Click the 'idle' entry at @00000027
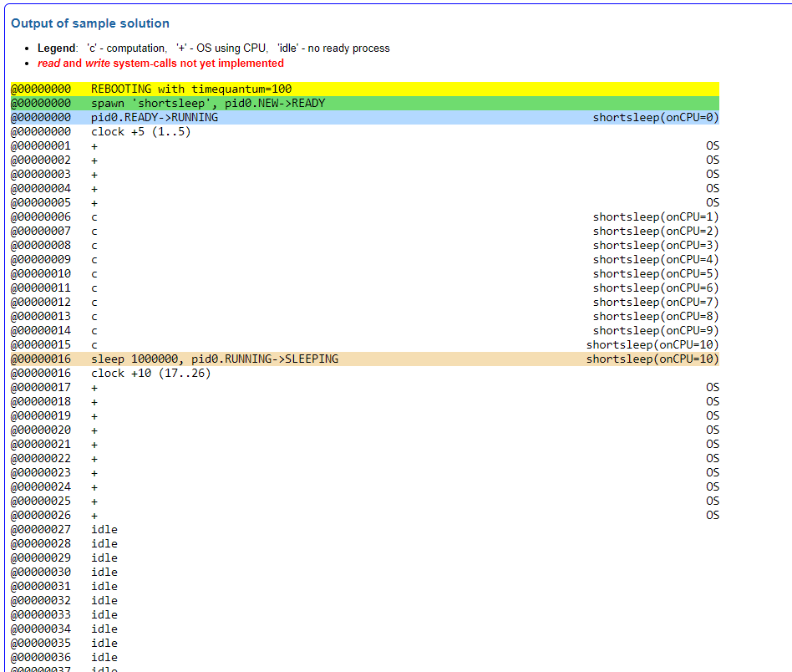This screenshot has height=672, width=792. [x=104, y=529]
